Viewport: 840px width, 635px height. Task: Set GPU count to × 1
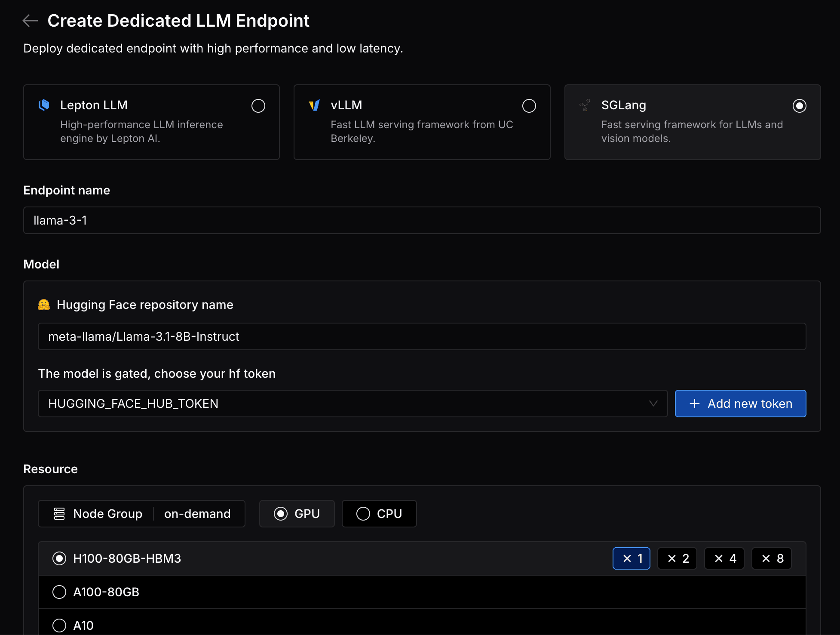(632, 558)
